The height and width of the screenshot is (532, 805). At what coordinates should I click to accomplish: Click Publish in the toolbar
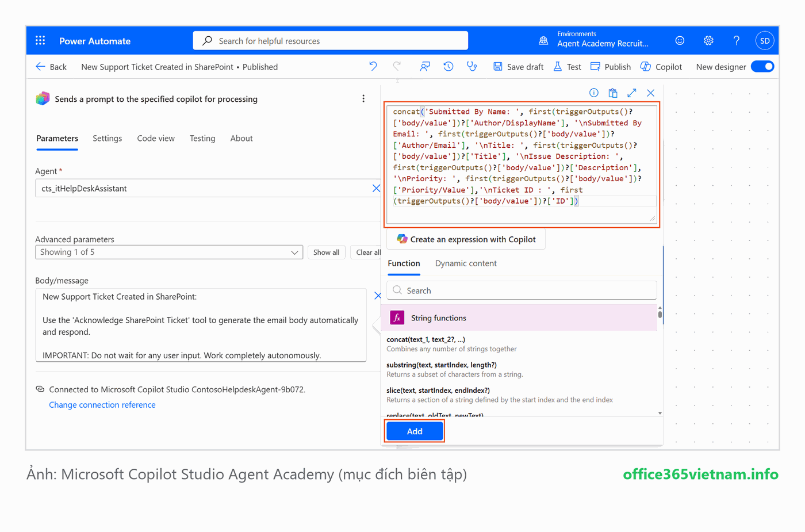click(611, 67)
